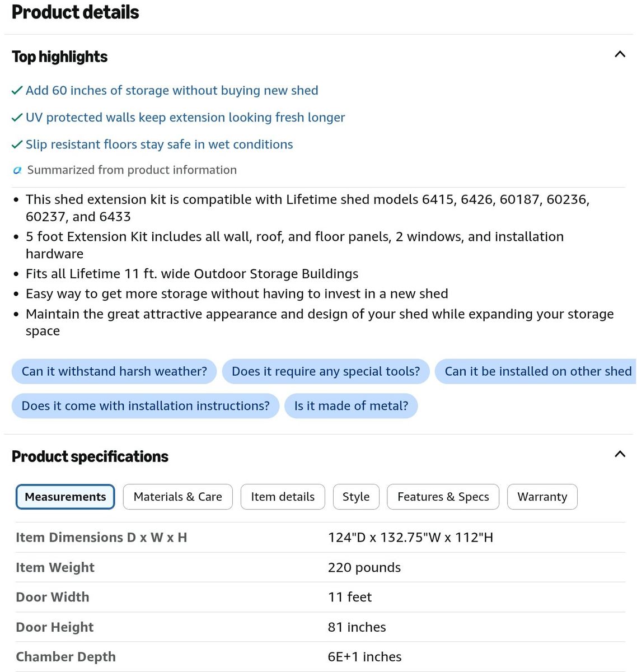Open the Measurements tab
This screenshot has width=637, height=672.
[65, 497]
